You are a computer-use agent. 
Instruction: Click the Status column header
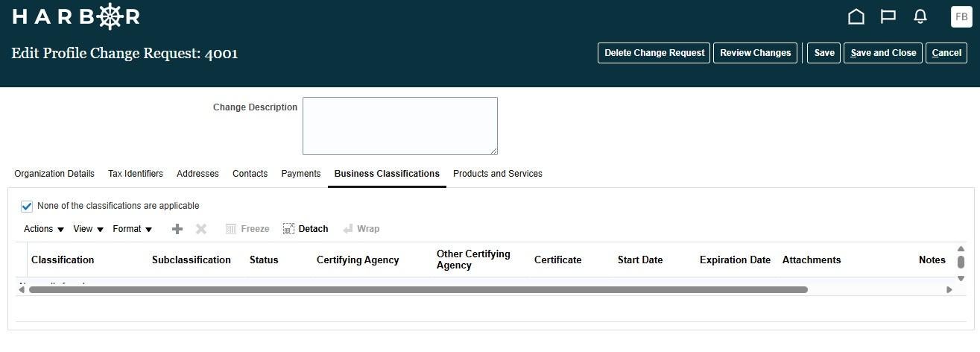pos(264,260)
